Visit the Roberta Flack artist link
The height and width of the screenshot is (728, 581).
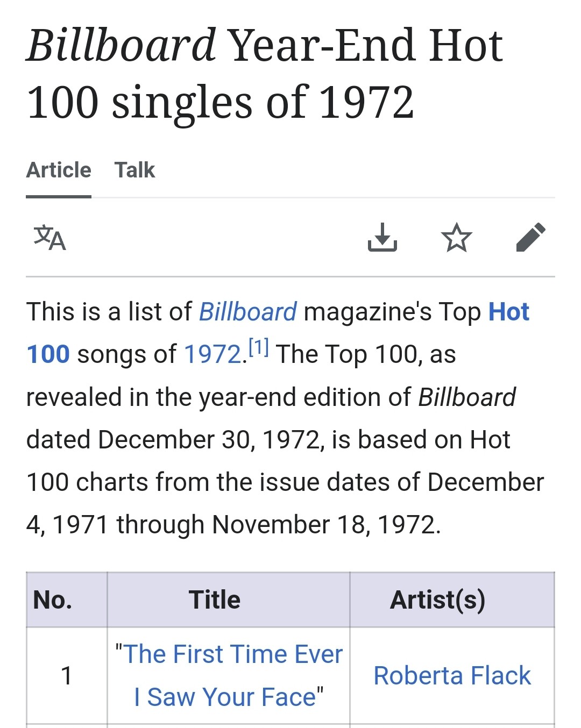tap(452, 676)
